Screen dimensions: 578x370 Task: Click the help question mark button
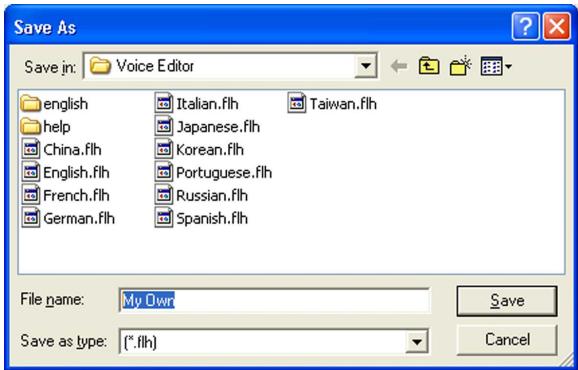tap(525, 26)
